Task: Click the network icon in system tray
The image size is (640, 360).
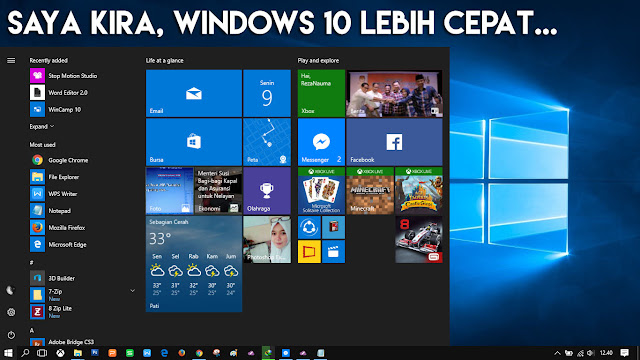Action: point(580,353)
